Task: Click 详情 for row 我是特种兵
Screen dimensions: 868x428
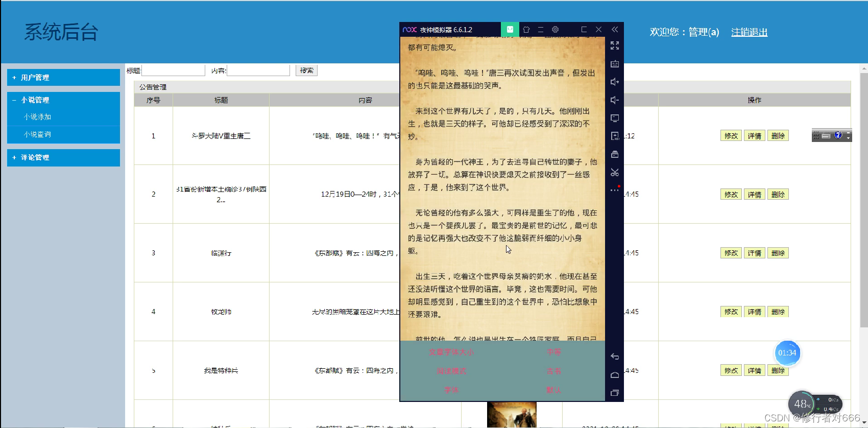Action: [x=755, y=370]
